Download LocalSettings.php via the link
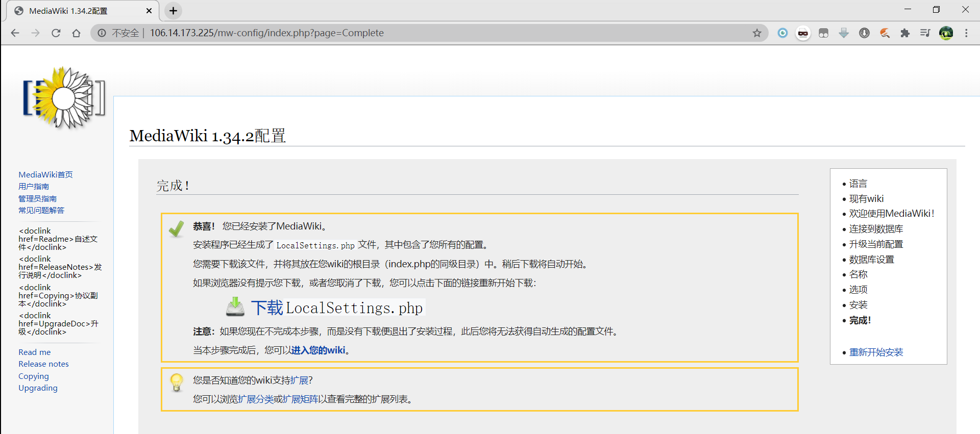The height and width of the screenshot is (434, 980). point(337,308)
